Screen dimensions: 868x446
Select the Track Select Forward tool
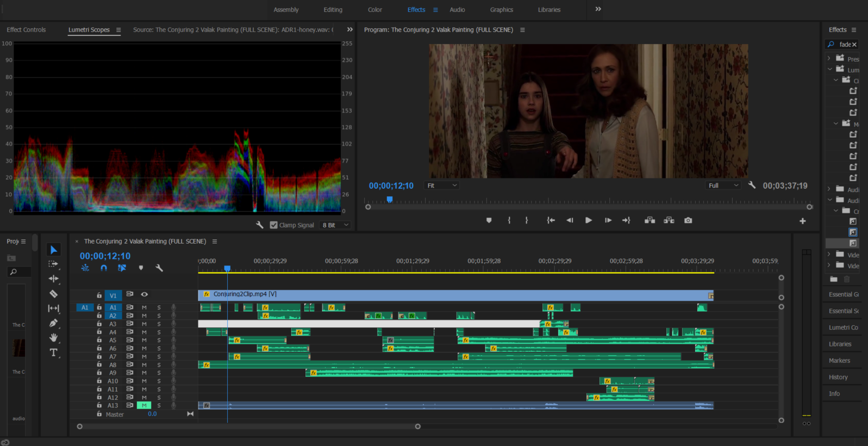point(53,264)
